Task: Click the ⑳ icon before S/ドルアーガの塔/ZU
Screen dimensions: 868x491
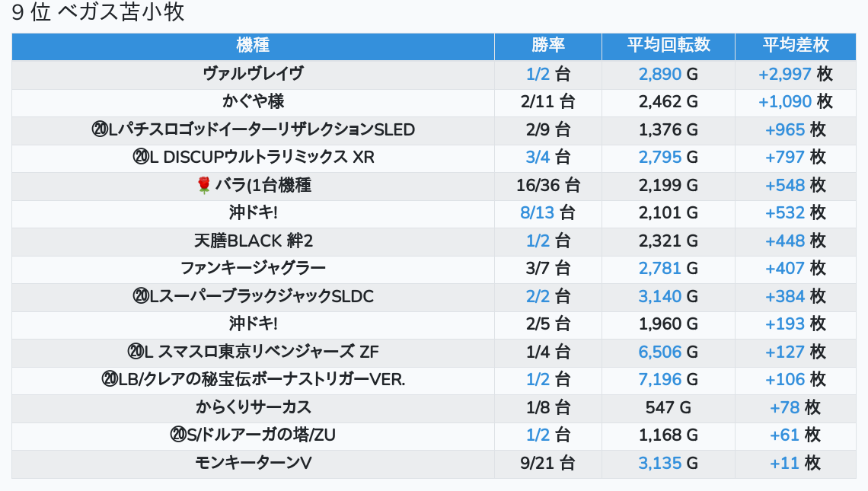Action: [178, 435]
